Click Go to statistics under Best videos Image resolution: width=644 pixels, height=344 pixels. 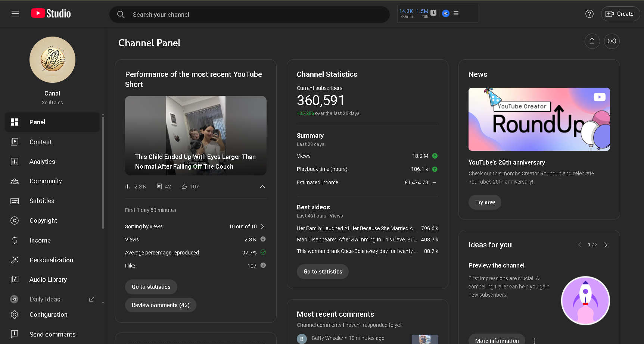coord(323,272)
